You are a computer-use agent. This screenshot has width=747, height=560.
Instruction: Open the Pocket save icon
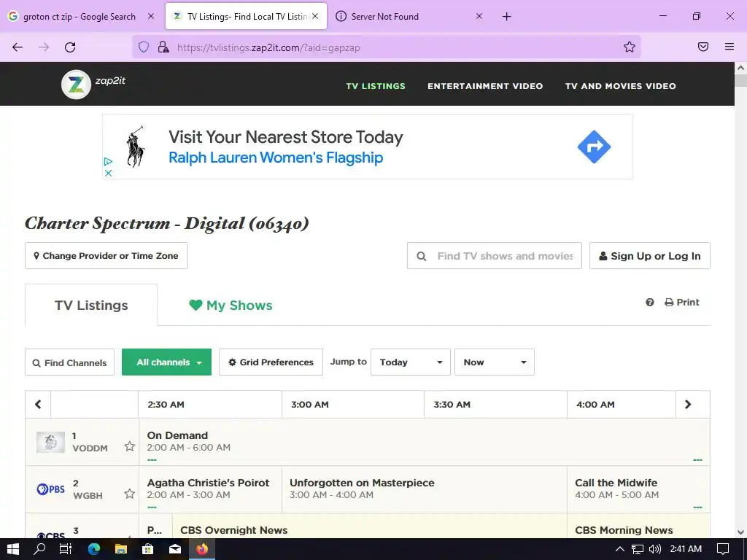703,47
